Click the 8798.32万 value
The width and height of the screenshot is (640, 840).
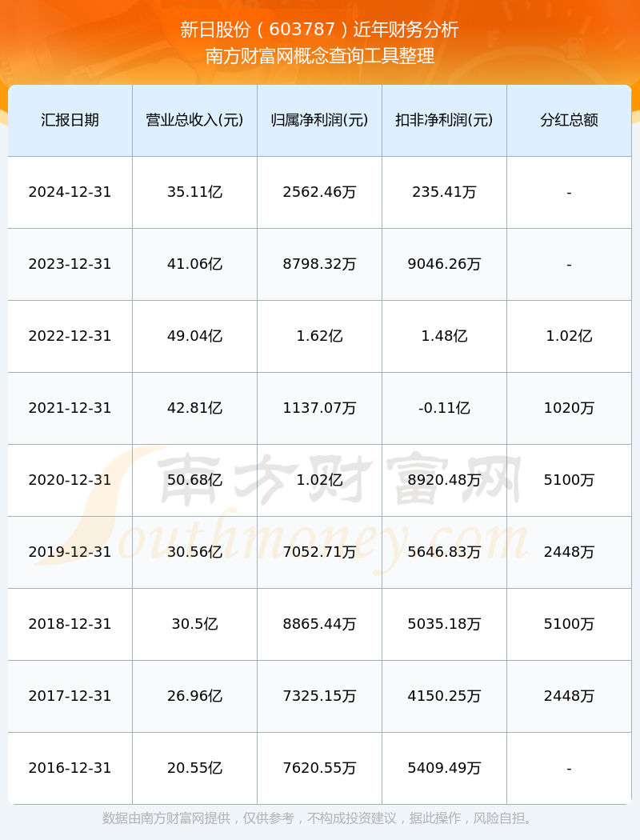tap(320, 264)
